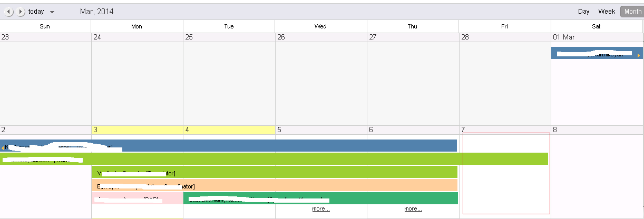Click the orange continuation arrow on Saturday event
Image resolution: width=644 pixels, height=219 pixels.
[639, 55]
